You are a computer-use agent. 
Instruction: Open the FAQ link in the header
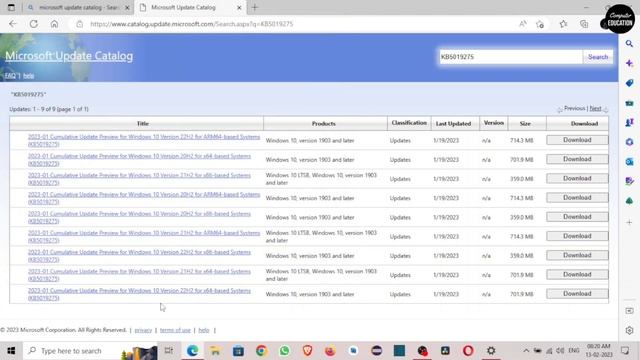10,76
